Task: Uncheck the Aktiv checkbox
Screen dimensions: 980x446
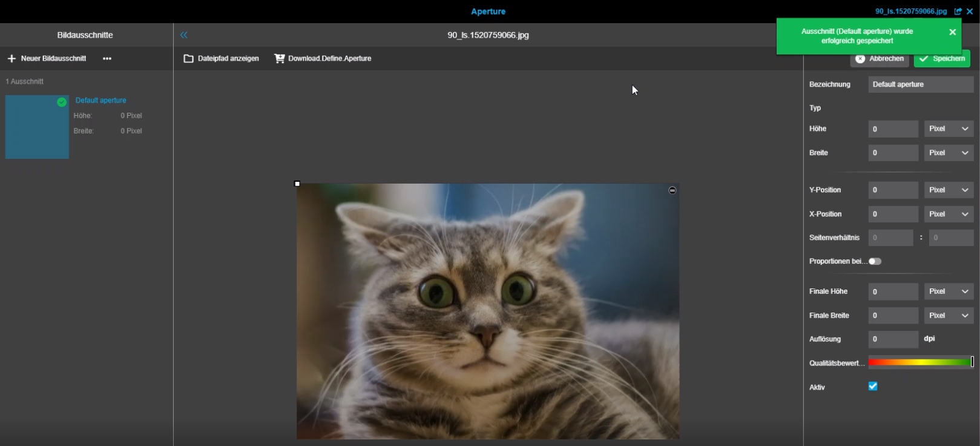Action: coord(873,387)
